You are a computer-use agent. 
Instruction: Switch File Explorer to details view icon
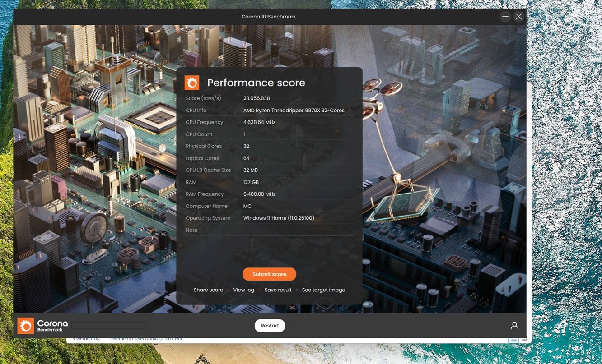pos(513,339)
